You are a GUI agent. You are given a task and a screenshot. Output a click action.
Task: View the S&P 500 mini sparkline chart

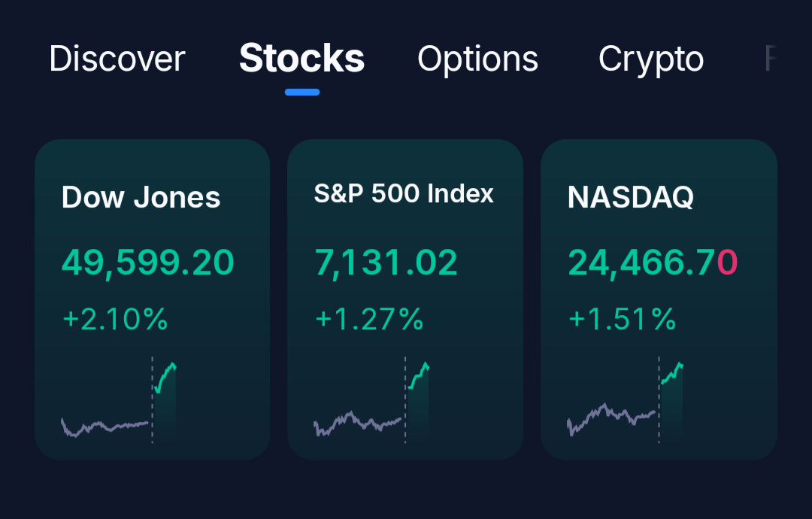372,401
